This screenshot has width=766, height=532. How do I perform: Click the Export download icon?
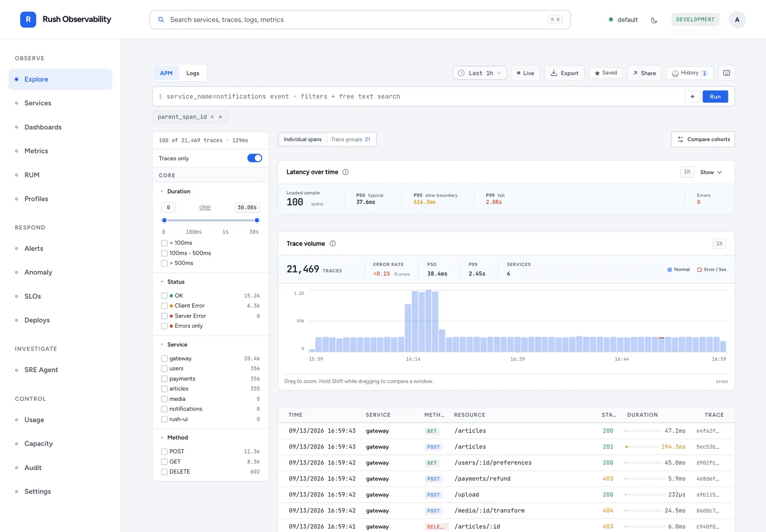coord(554,73)
